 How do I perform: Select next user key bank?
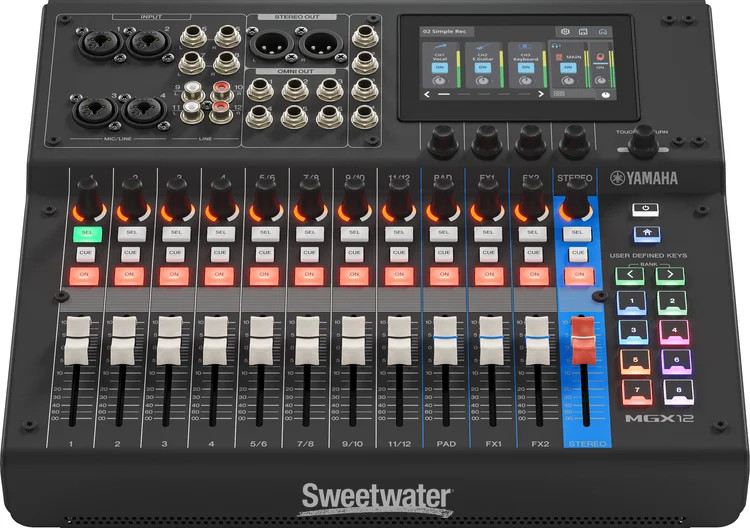(x=670, y=275)
